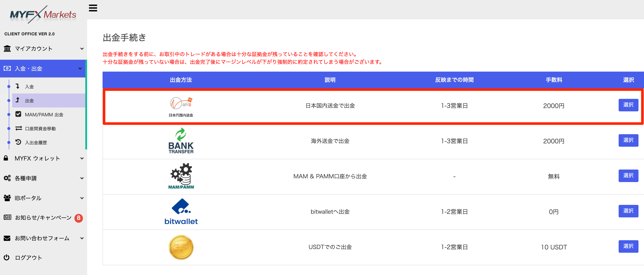This screenshot has height=275, width=644.
Task: Click the gears icon beside 各種申請
Action: click(x=7, y=178)
